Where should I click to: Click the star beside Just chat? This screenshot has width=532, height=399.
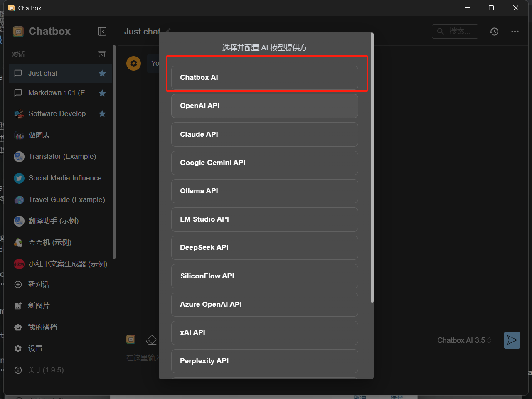(102, 73)
